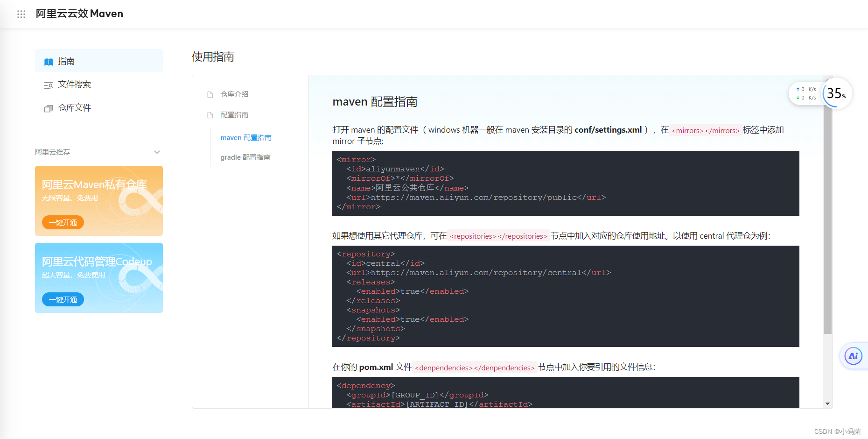Click the 仓库文件 copy icon
The height and width of the screenshot is (439, 868).
[49, 108]
